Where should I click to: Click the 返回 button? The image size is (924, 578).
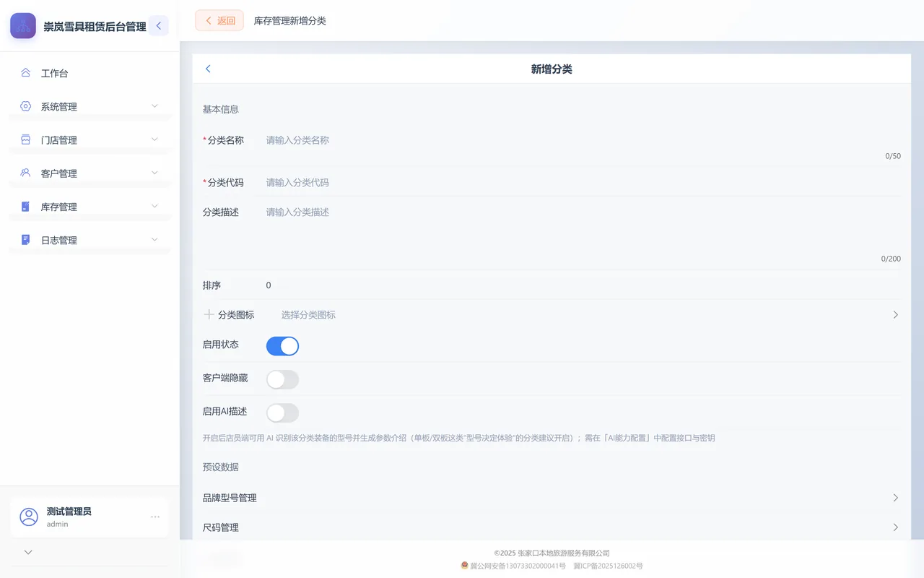coord(219,20)
